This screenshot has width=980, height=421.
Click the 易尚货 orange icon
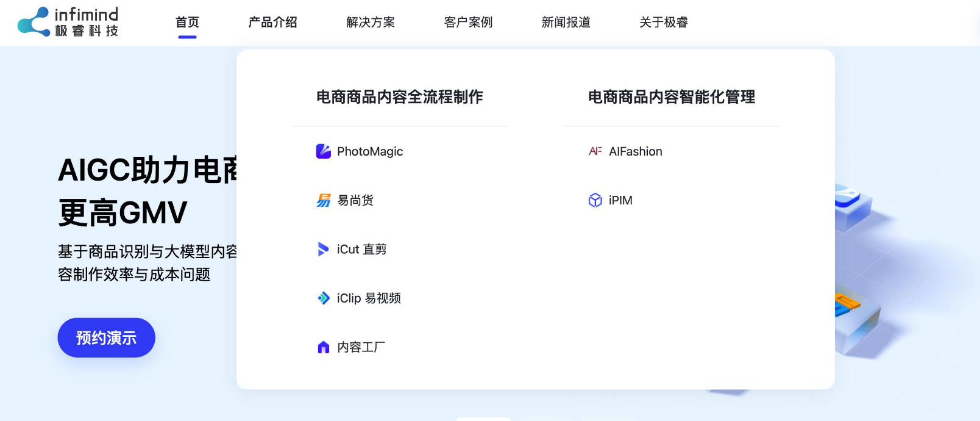point(324,200)
